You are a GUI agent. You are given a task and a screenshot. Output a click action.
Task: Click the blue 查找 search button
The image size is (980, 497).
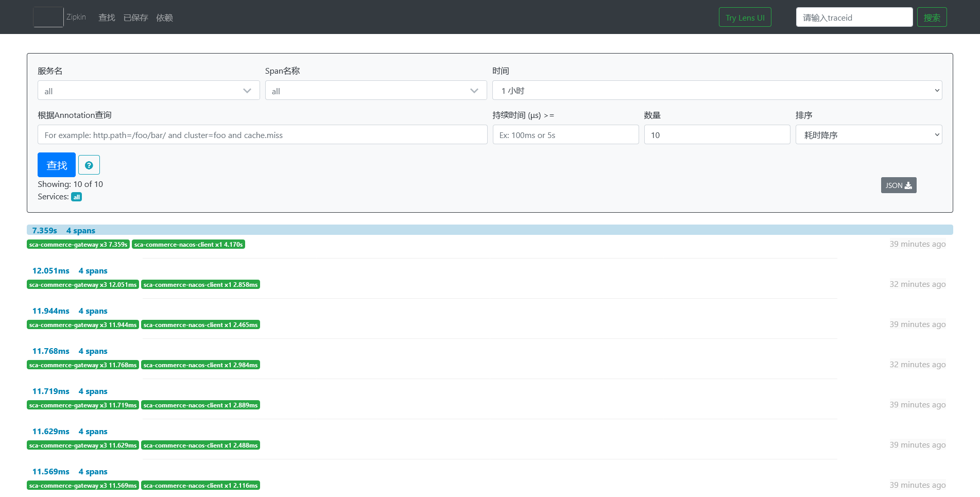57,165
